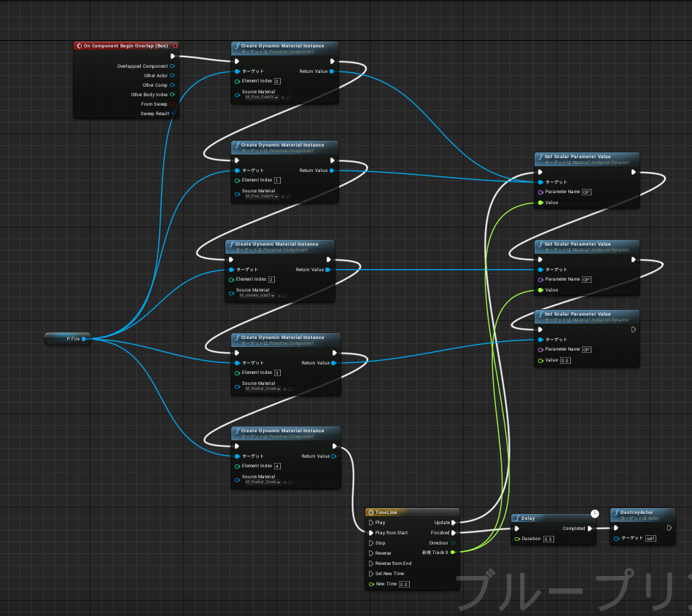Click the From Sweep boolean pin
Screen dimensions: 692x616
coord(172,104)
